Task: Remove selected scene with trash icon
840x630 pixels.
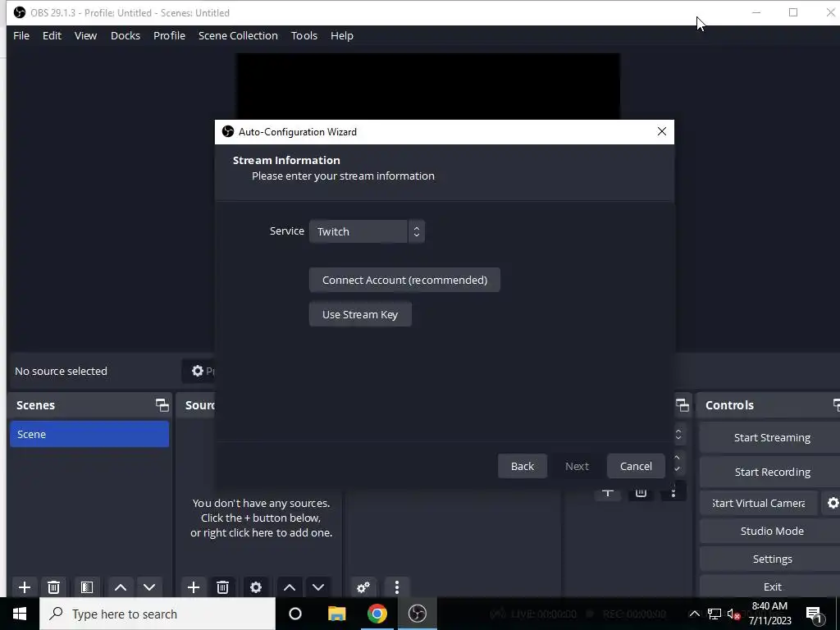Action: pos(53,587)
